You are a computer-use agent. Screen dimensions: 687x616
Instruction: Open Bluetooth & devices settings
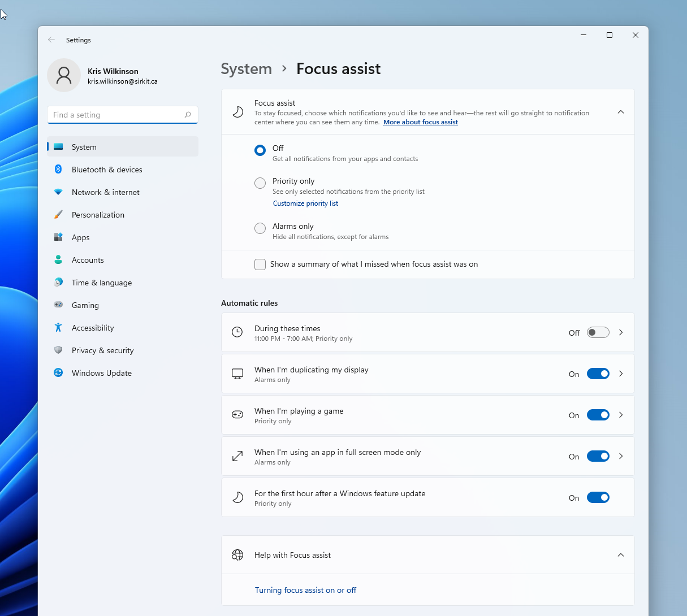click(x=123, y=170)
